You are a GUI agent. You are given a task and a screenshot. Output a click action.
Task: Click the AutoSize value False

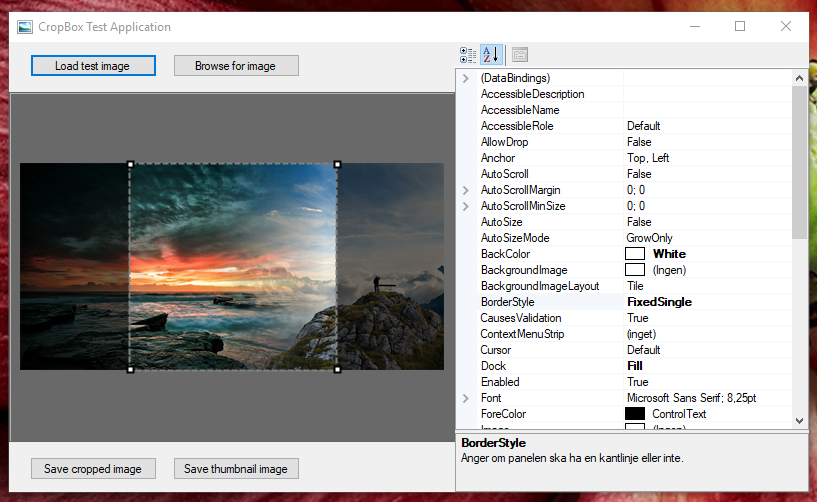click(x=639, y=222)
